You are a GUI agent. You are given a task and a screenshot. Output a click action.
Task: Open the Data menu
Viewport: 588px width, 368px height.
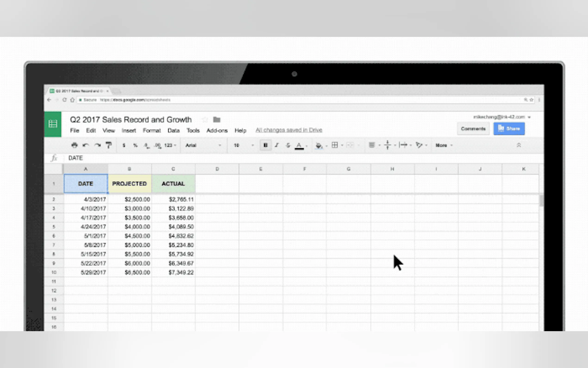click(x=174, y=130)
